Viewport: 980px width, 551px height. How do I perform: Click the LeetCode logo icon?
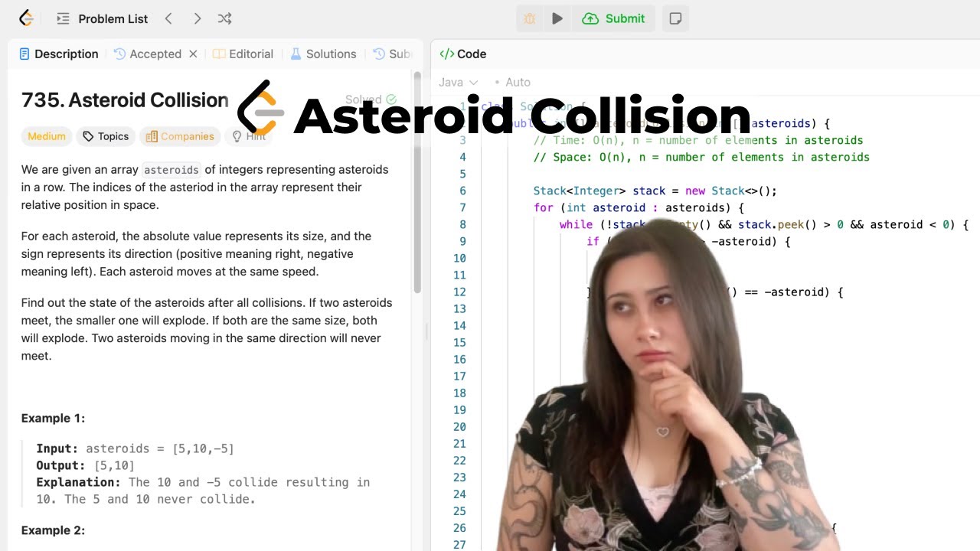26,18
